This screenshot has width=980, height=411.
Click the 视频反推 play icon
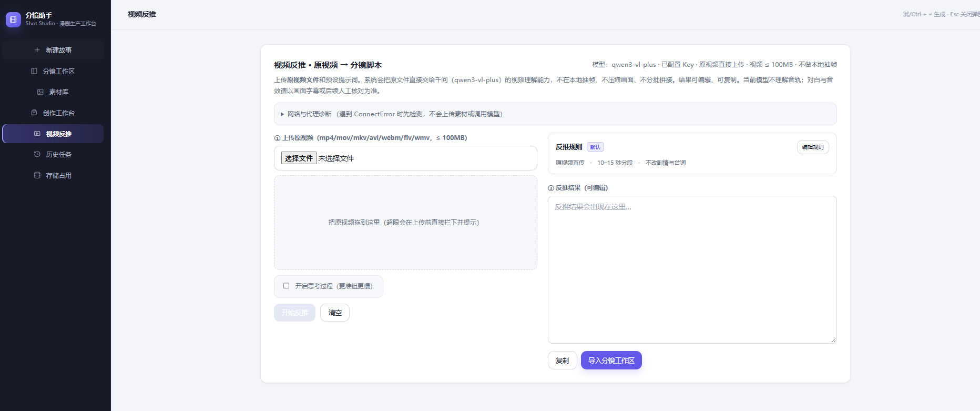[37, 134]
